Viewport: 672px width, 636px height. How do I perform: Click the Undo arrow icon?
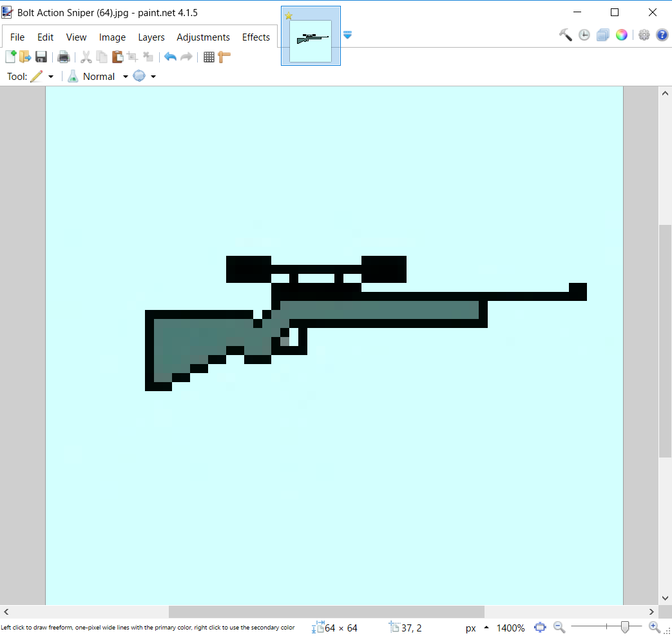pos(169,57)
